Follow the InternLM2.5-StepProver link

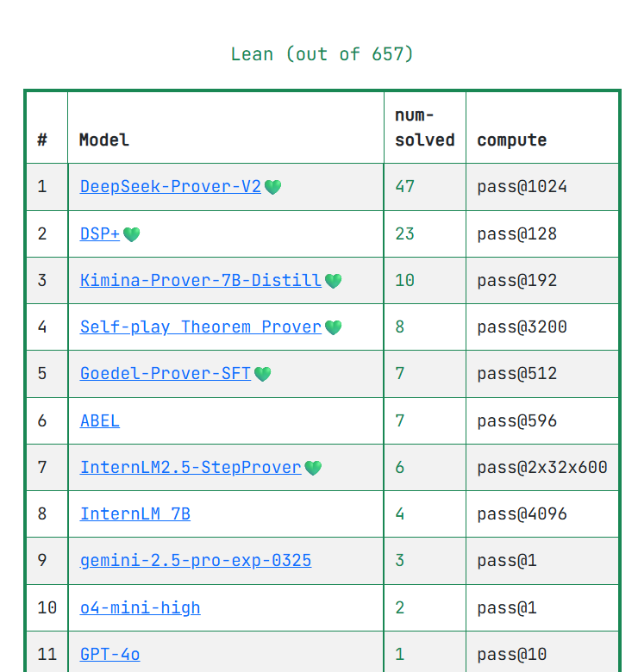[191, 468]
